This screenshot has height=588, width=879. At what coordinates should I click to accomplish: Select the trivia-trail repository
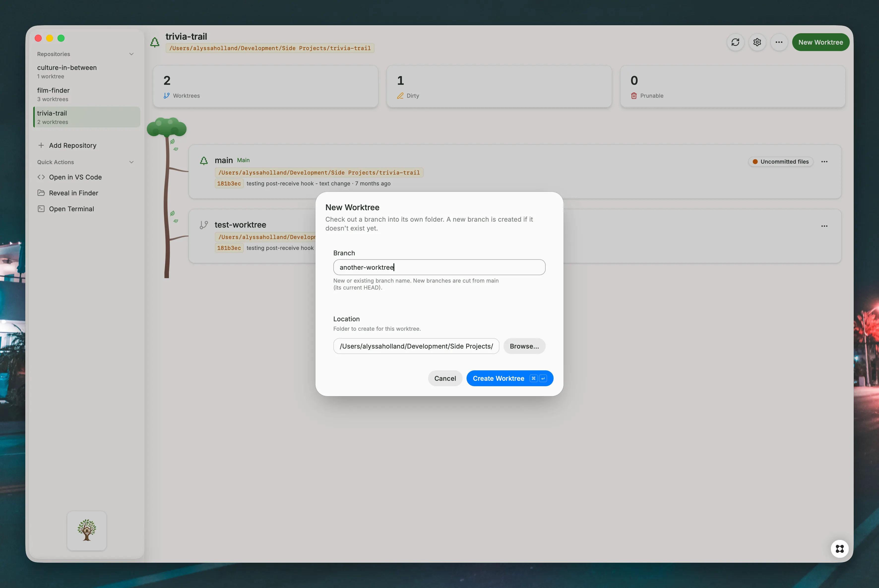(87, 117)
